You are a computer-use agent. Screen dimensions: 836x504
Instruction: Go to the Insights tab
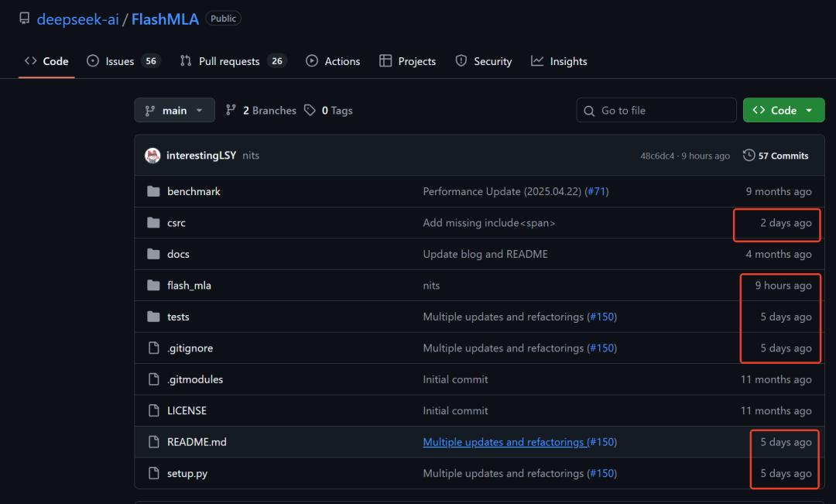pos(567,61)
